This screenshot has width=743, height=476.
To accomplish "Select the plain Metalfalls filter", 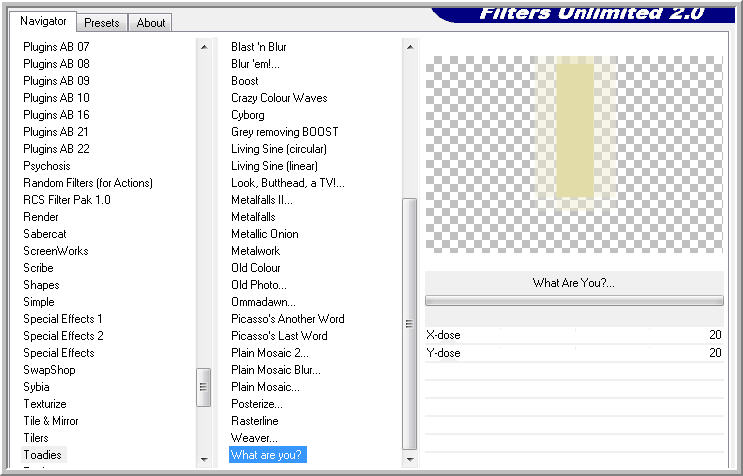I will click(253, 217).
